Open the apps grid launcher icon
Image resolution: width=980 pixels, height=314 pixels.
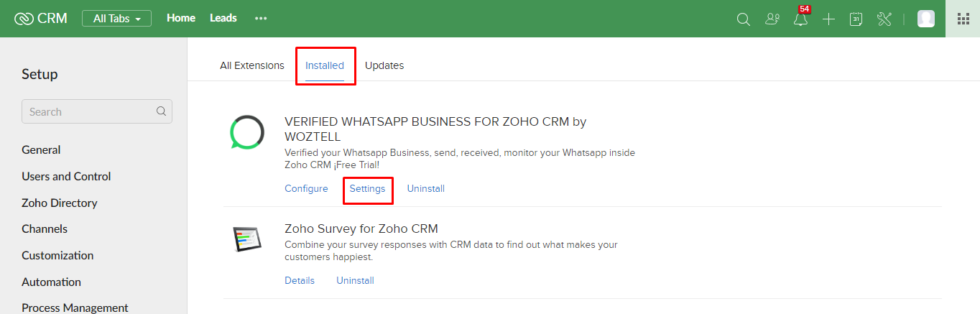[963, 19]
